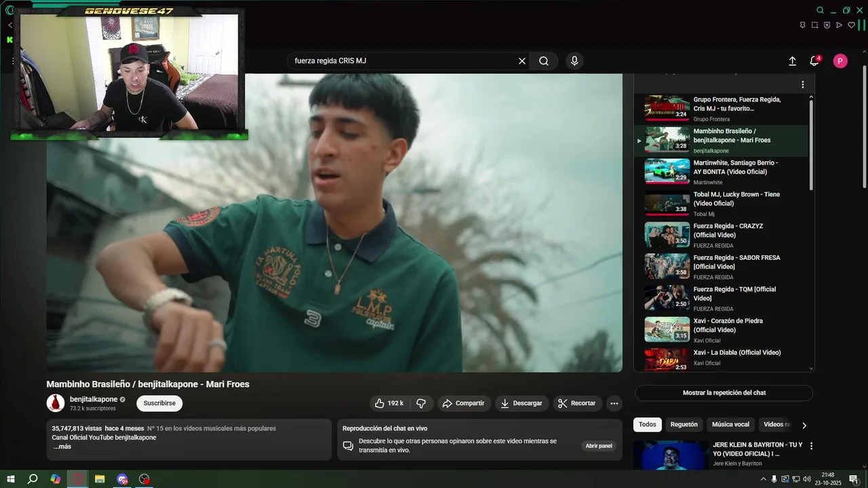The height and width of the screenshot is (488, 868).
Task: Click the taskbar microphone tray icon
Action: click(774, 479)
